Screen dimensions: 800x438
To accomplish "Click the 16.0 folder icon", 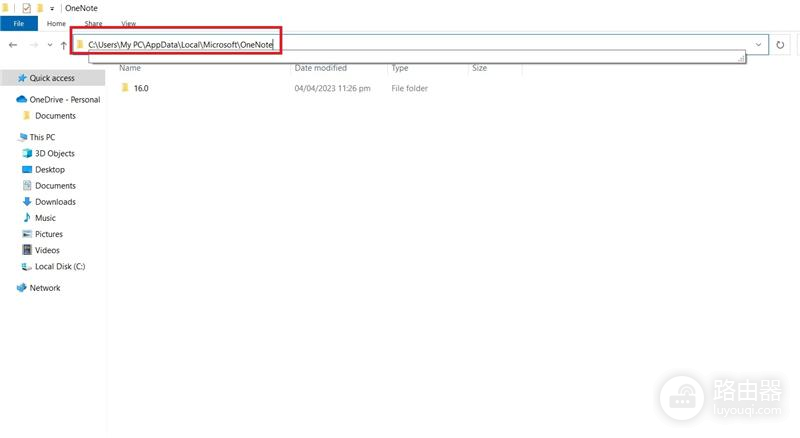I will [125, 88].
